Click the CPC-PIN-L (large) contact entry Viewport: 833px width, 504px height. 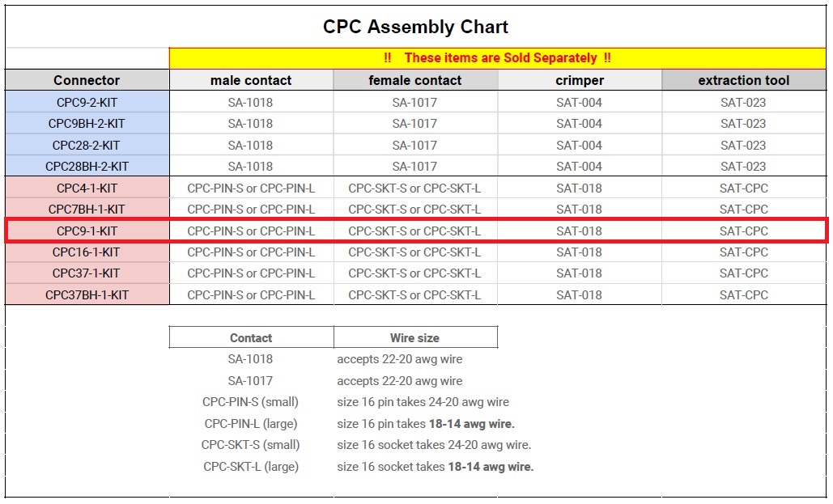click(x=251, y=424)
